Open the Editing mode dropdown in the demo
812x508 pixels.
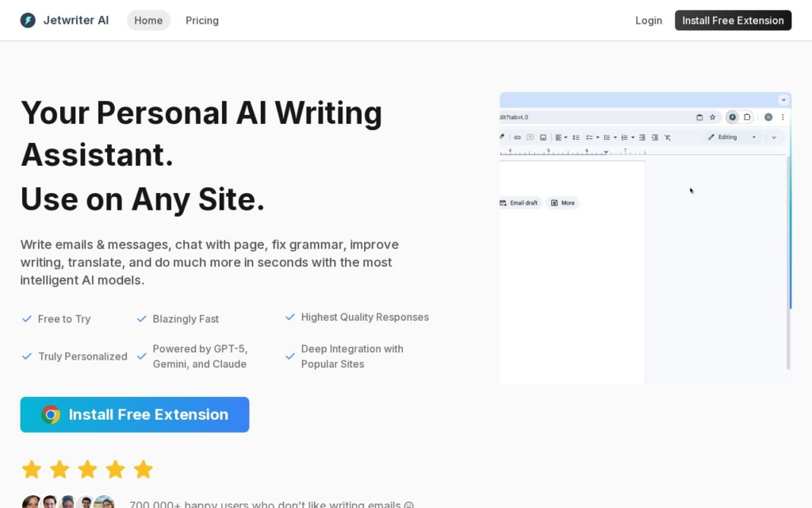coord(732,137)
